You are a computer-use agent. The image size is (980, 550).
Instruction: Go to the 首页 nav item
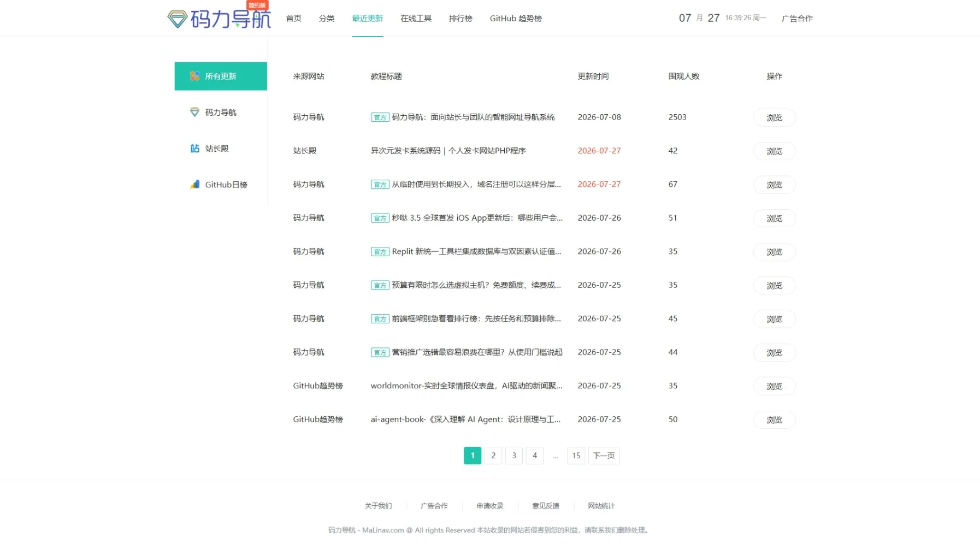(x=293, y=19)
